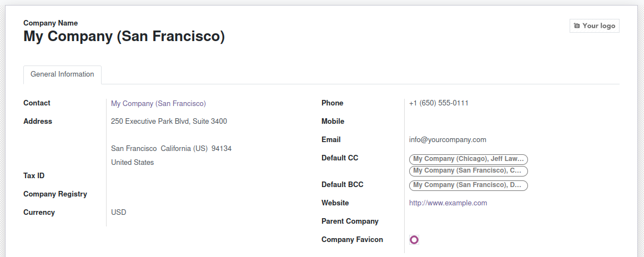The width and height of the screenshot is (644, 257).
Task: Click the camera icon in Your logo
Action: (x=577, y=26)
